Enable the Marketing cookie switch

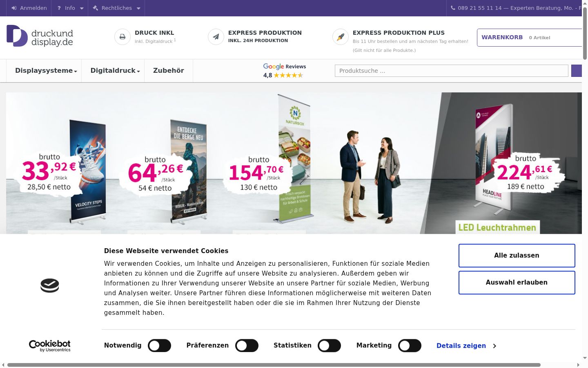point(410,346)
